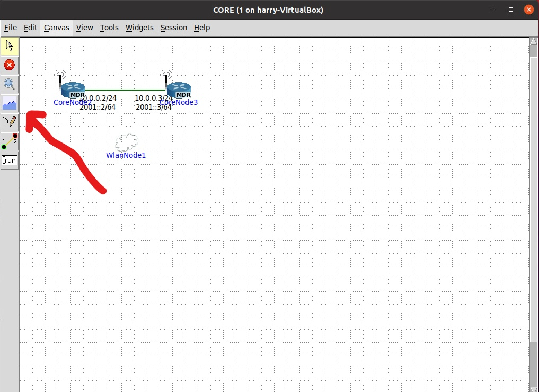The height and width of the screenshot is (392, 539).
Task: Open the Tools menu
Action: [x=109, y=28]
